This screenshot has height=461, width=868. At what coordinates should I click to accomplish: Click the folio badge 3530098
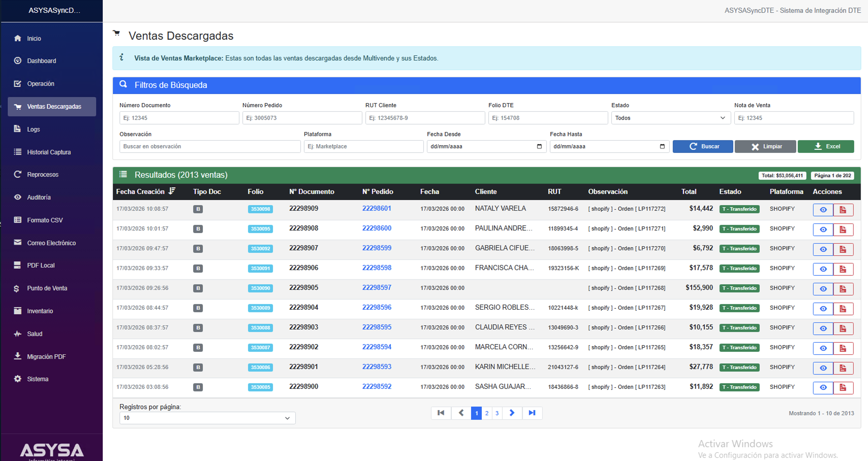pyautogui.click(x=260, y=209)
